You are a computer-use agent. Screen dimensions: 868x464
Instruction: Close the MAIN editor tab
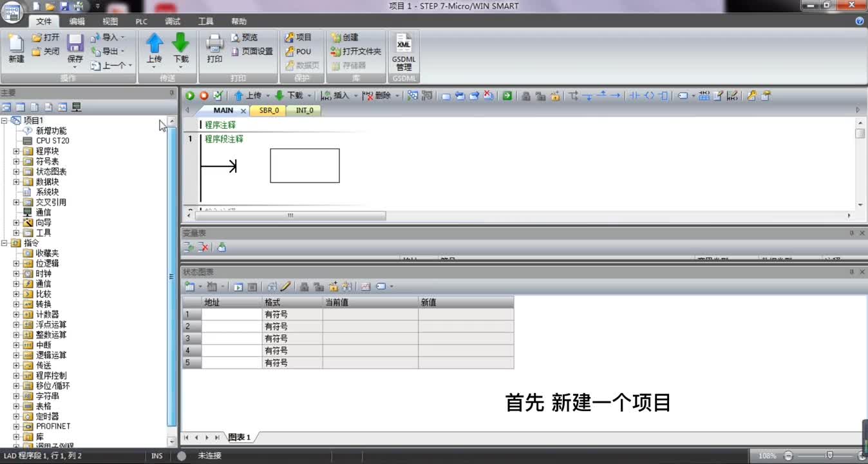(243, 111)
